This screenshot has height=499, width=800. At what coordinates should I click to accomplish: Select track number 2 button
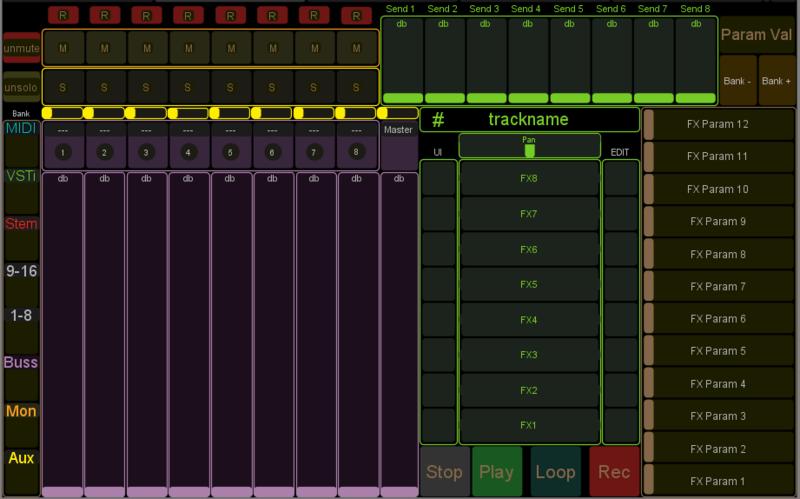105,152
